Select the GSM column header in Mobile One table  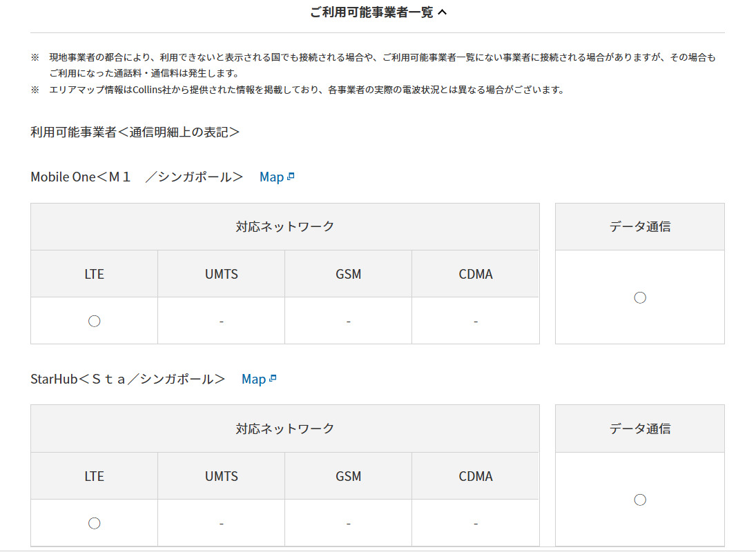[x=348, y=274]
